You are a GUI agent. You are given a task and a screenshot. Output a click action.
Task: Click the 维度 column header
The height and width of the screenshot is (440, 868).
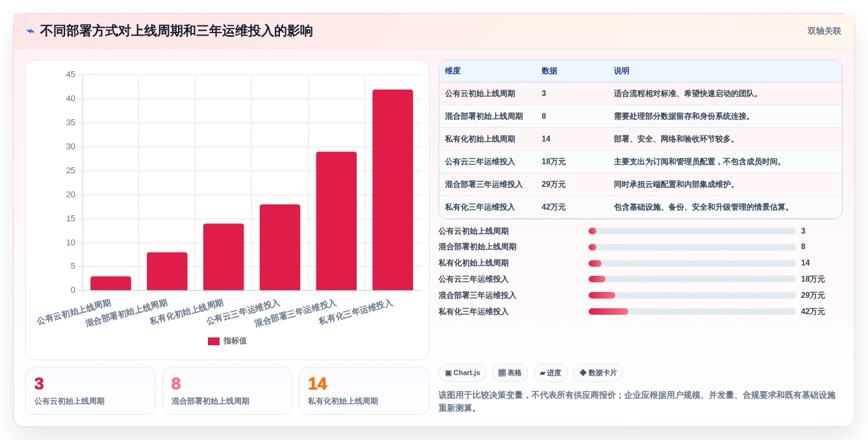[x=453, y=71]
